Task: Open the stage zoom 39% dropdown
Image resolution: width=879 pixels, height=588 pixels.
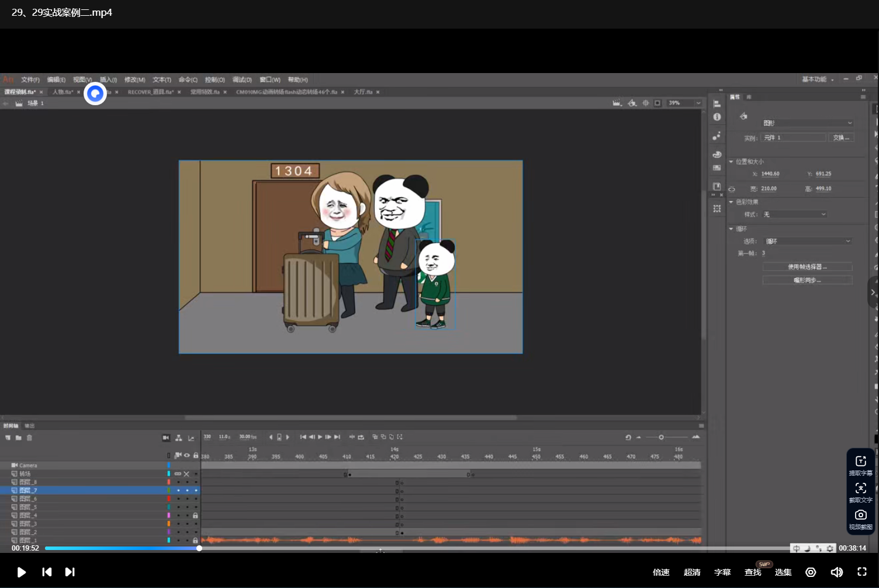Action: click(698, 103)
